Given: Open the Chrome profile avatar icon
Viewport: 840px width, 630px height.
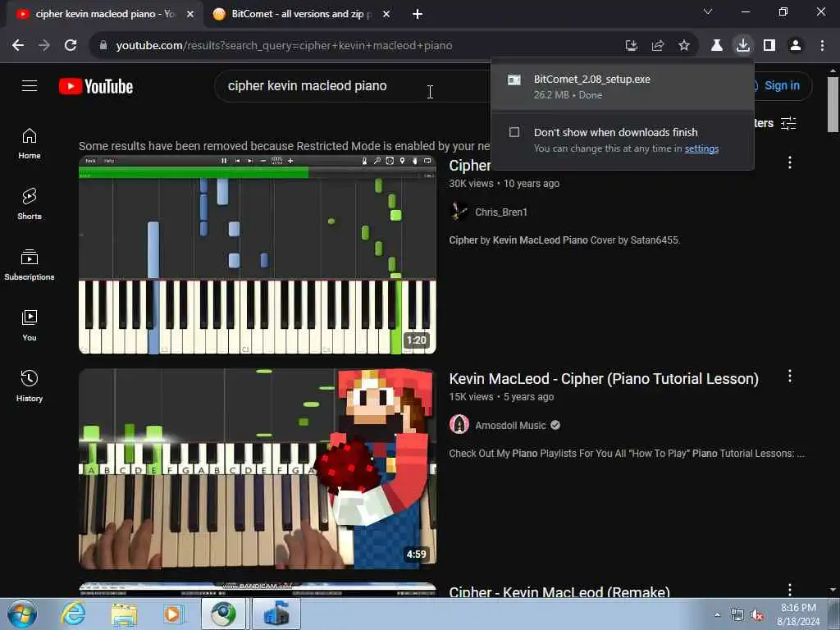Looking at the screenshot, I should pos(796,46).
